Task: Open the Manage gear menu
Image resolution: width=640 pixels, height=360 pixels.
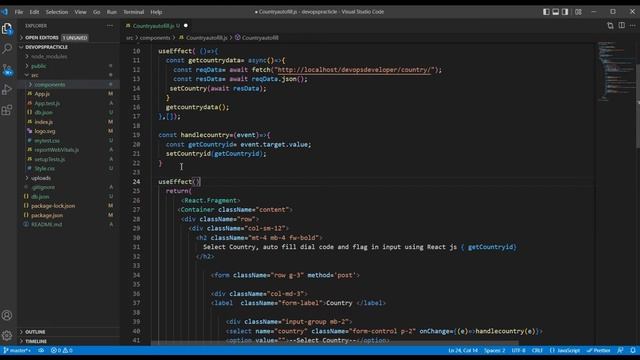Action: [7, 335]
